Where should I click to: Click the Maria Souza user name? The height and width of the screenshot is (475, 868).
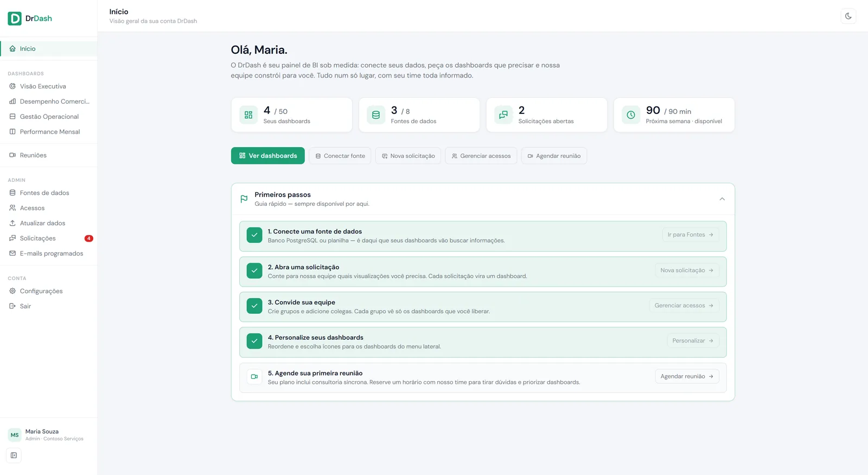tap(42, 432)
